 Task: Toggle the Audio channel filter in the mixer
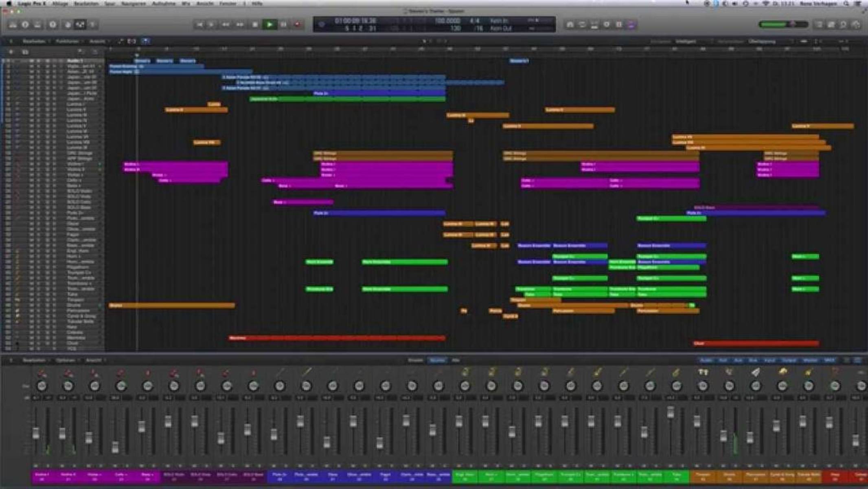click(x=706, y=360)
